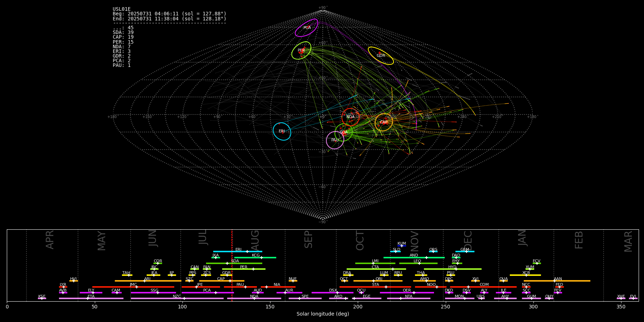Select the URS shower marker in timeline
The height and width of the screenshot is (322, 644).
pos(481,298)
